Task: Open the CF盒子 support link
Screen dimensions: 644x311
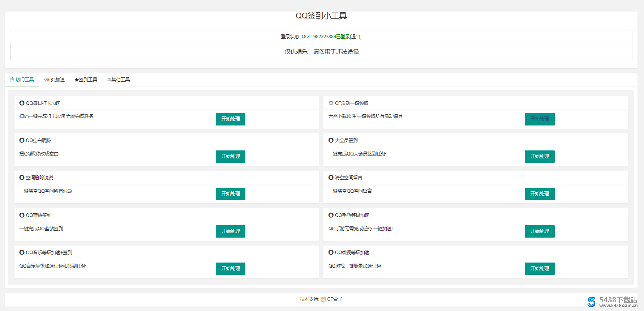Action: [335, 299]
